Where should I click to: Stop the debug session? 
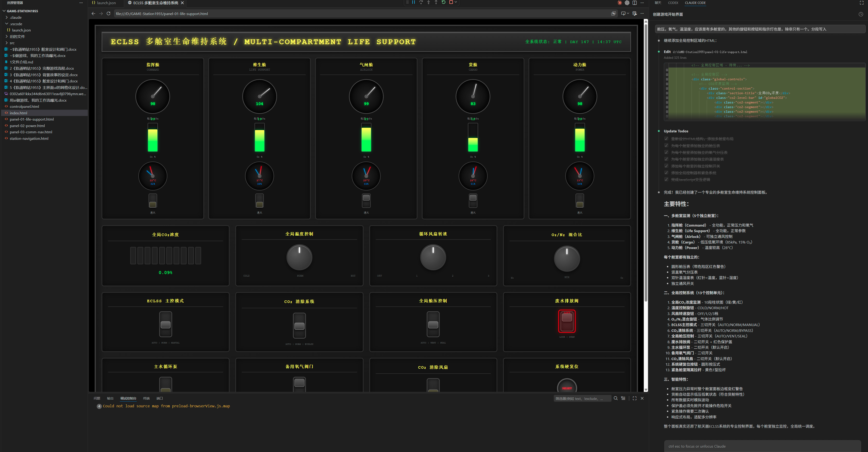coord(451,2)
